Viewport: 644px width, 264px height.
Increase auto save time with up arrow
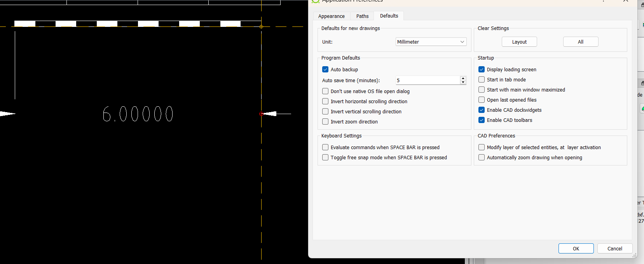coord(463,78)
